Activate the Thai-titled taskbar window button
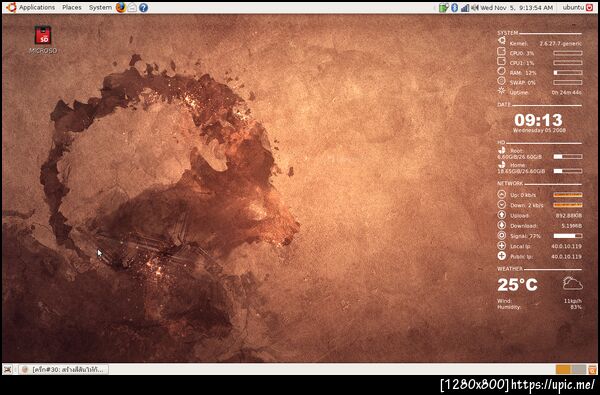 [64, 369]
